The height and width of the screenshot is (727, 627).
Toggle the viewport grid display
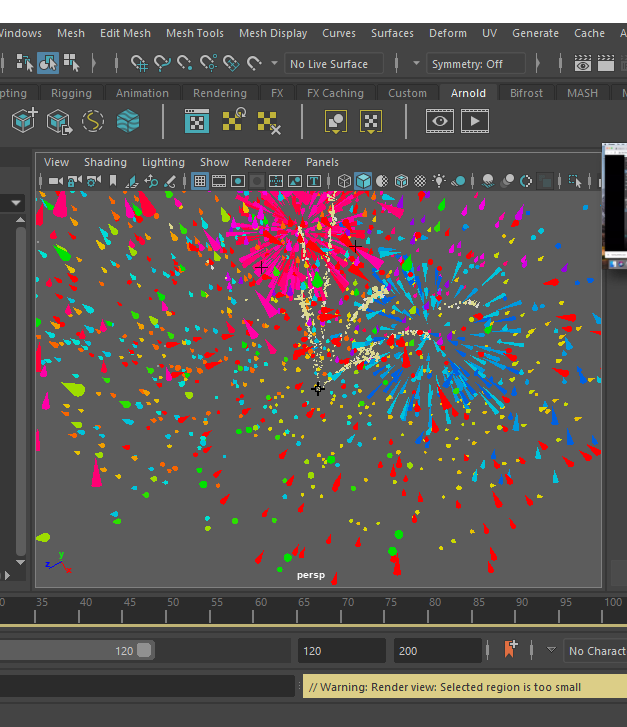point(200,181)
